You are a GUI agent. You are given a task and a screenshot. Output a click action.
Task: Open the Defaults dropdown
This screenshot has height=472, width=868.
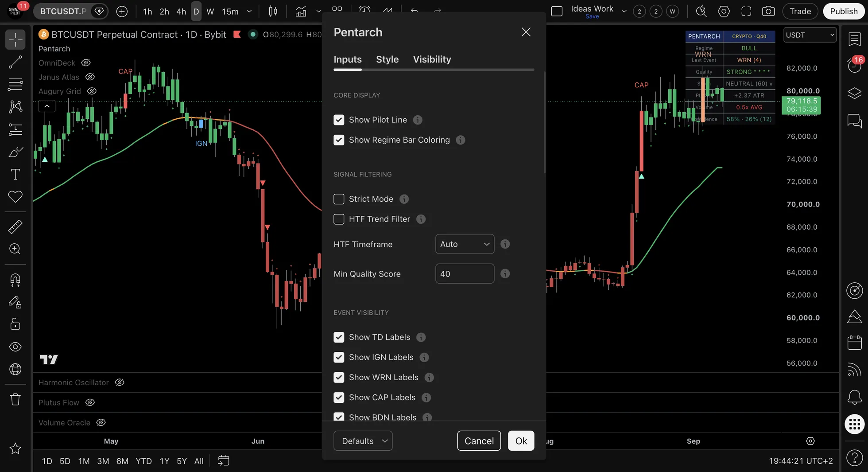pyautogui.click(x=363, y=441)
